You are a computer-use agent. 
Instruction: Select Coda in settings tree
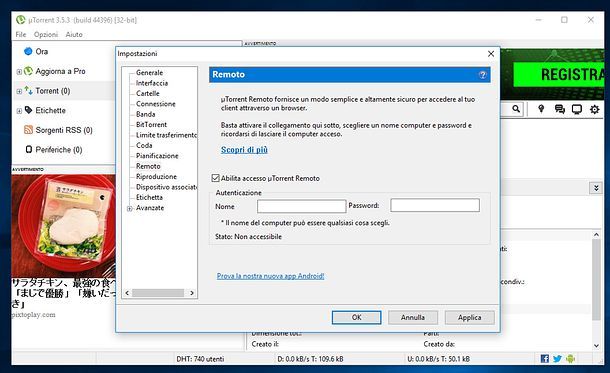pos(144,145)
